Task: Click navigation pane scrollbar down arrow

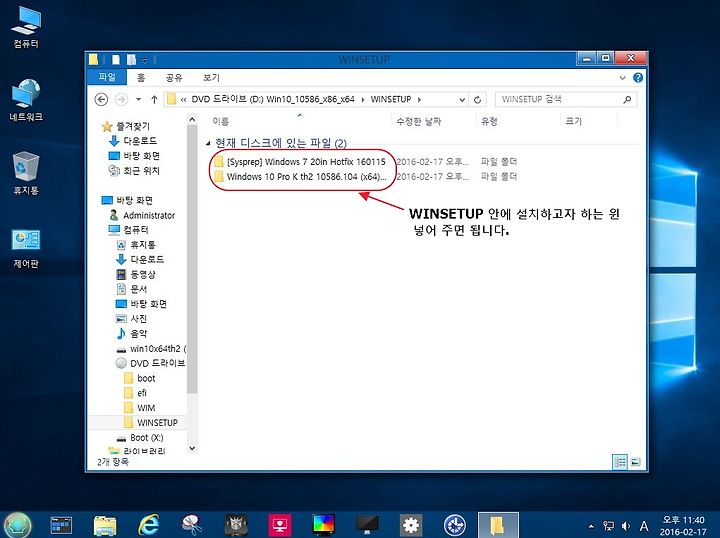Action: (192, 448)
